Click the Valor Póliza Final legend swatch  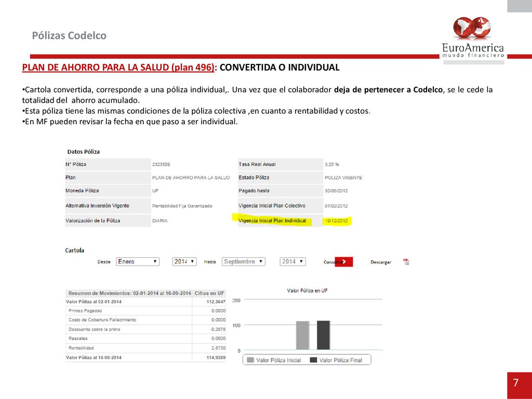coord(313,360)
